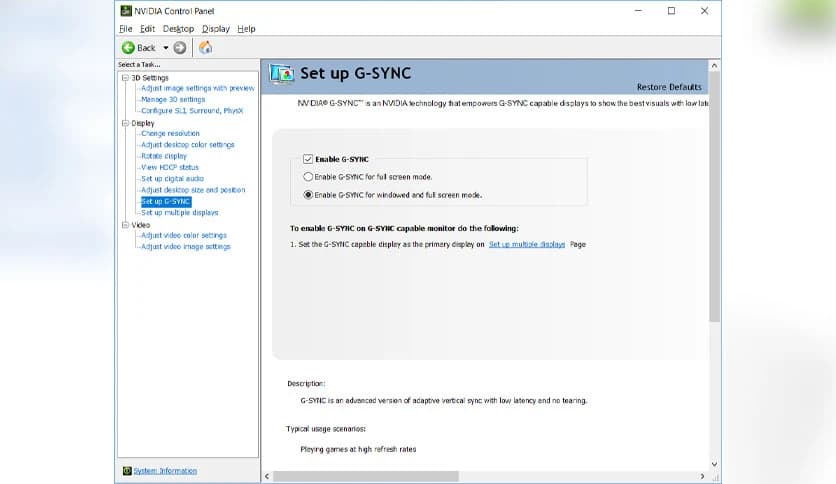Collapse the 3D Settings tree node
Screen dimensions: 836x484
(x=125, y=77)
